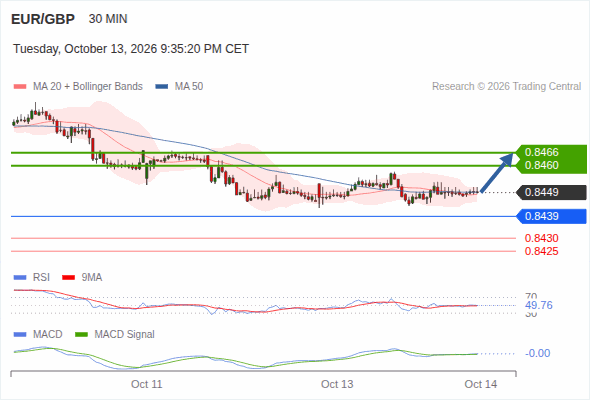Click the MACD Signal green legend swatch
Image resolution: width=590 pixels, height=400 pixels.
click(x=81, y=335)
